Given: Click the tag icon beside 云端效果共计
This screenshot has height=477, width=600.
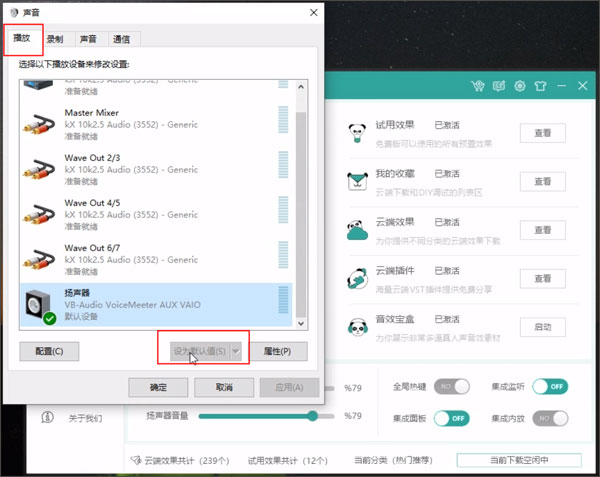Looking at the screenshot, I should [x=136, y=460].
